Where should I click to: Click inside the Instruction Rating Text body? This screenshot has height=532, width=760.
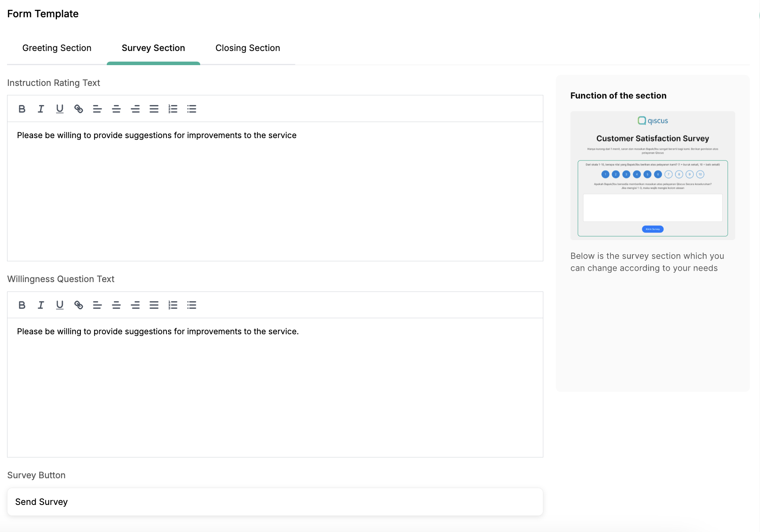tap(275, 191)
